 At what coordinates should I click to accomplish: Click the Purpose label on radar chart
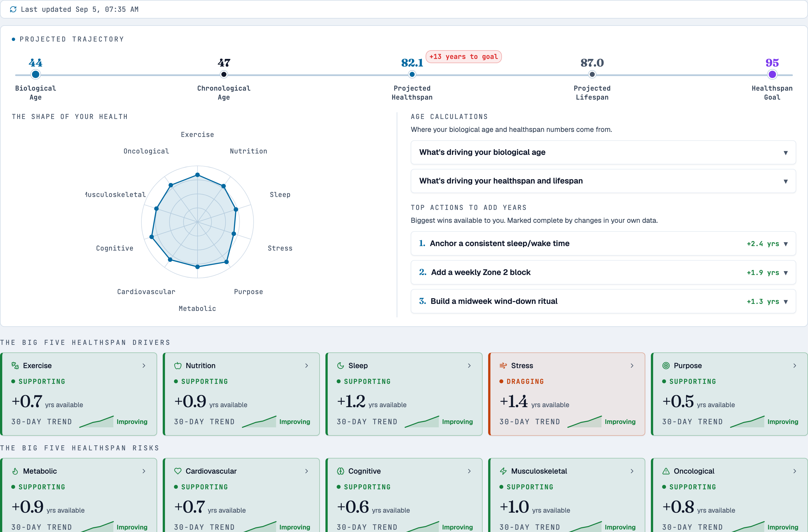click(248, 292)
